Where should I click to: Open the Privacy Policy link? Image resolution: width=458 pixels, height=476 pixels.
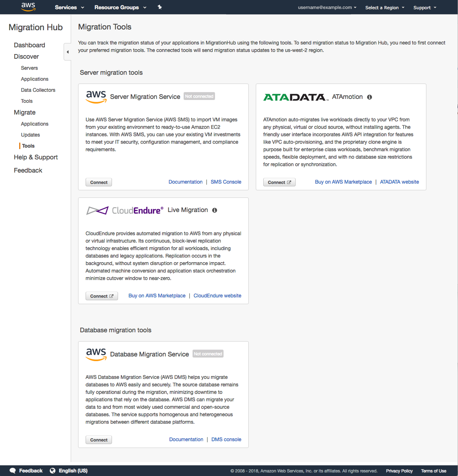click(x=399, y=471)
